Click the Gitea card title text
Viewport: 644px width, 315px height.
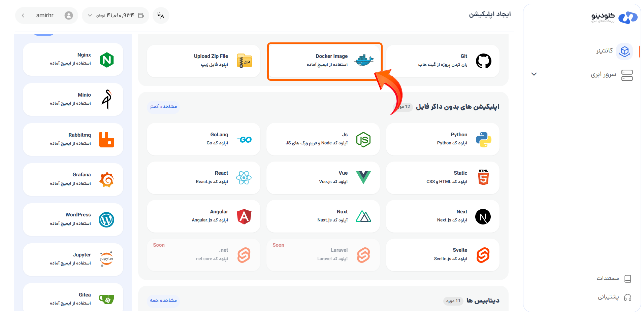click(x=85, y=295)
